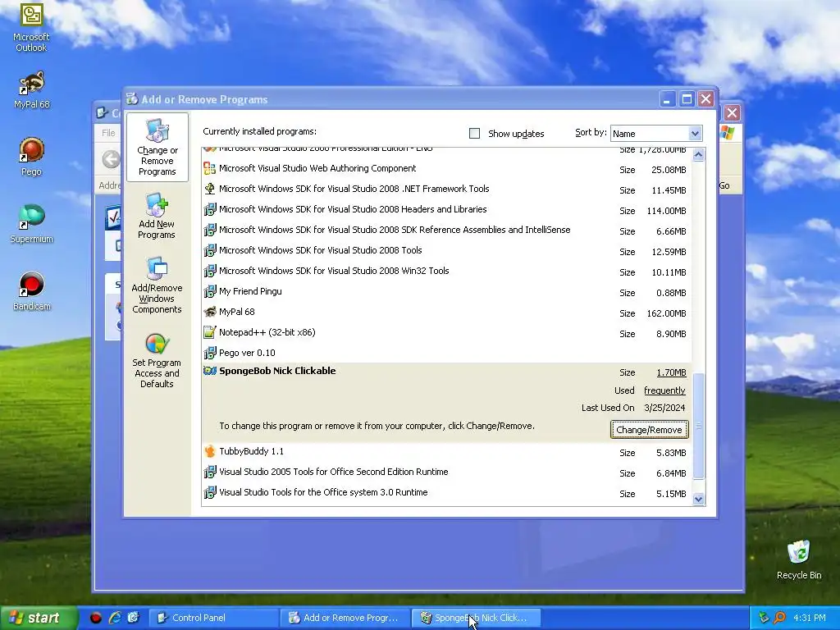This screenshot has width=840, height=630.
Task: Open Microsoft Outlook desktop icon
Action: point(31,27)
